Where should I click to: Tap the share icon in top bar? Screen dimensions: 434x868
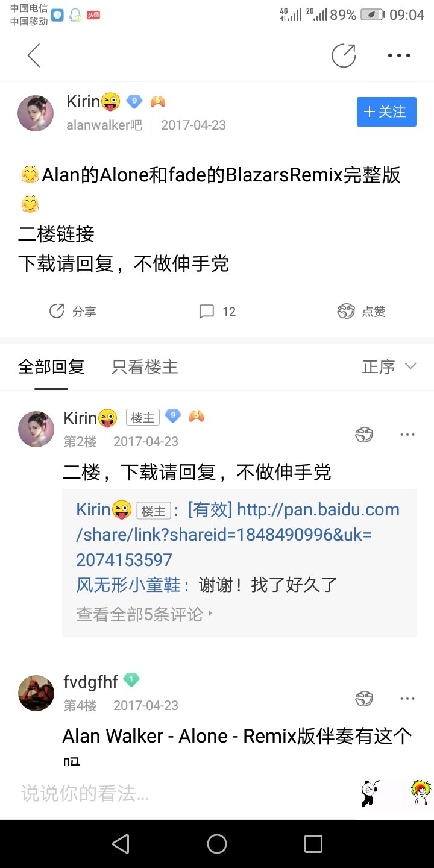coord(344,55)
